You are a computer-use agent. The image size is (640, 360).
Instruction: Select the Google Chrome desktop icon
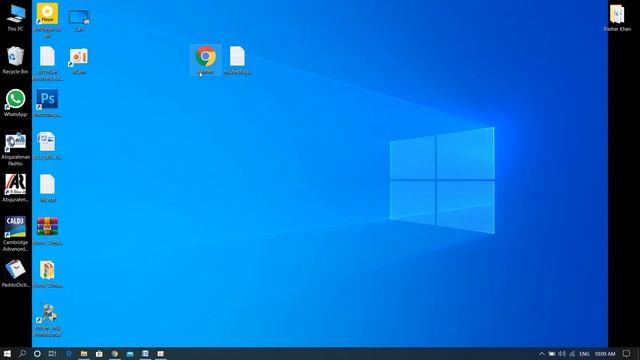pyautogui.click(x=206, y=60)
